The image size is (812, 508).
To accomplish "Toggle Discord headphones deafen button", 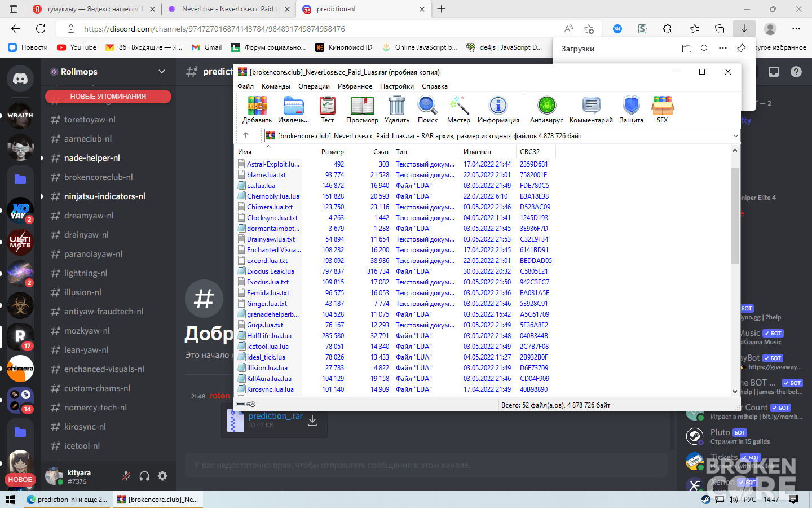I will [144, 476].
